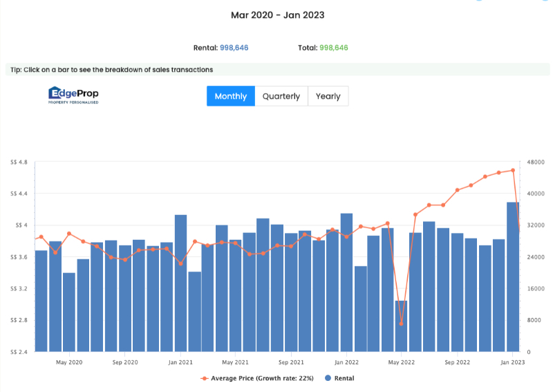Click the green Total count 998,646
Viewport: 553px width, 392px height.
333,48
